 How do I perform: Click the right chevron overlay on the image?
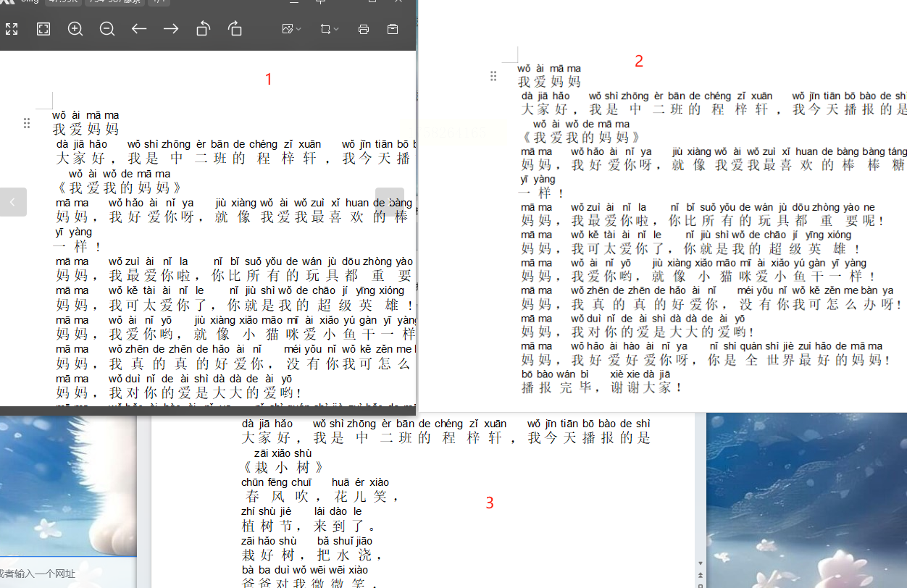[390, 202]
